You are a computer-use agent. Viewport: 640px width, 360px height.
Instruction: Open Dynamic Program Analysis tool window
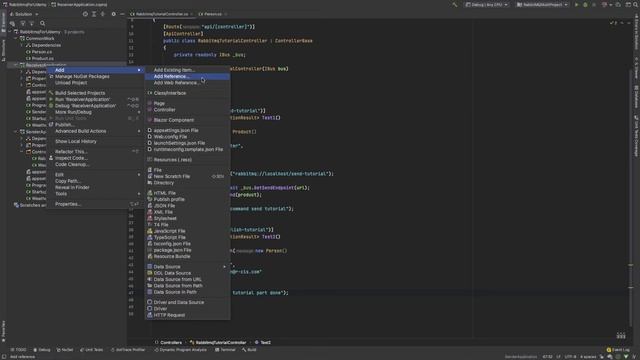coord(180,350)
